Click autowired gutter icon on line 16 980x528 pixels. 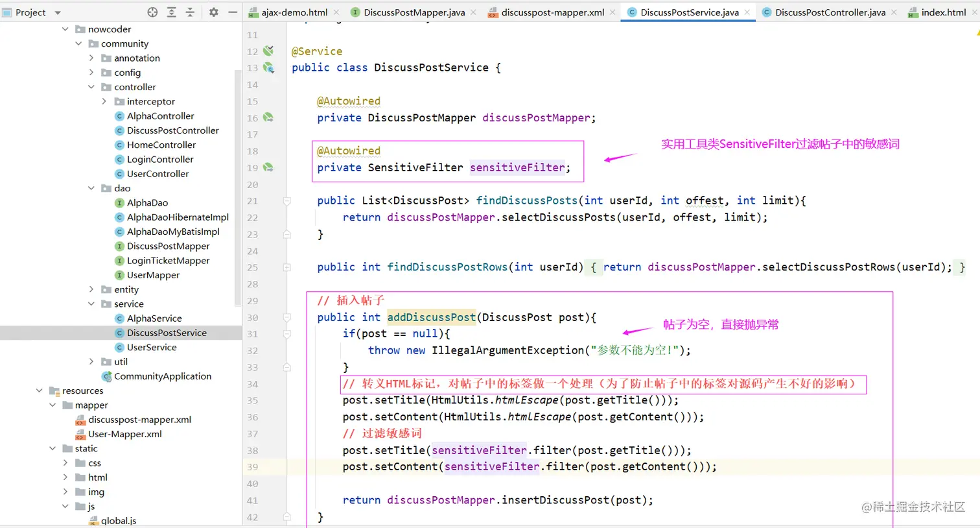click(x=268, y=117)
